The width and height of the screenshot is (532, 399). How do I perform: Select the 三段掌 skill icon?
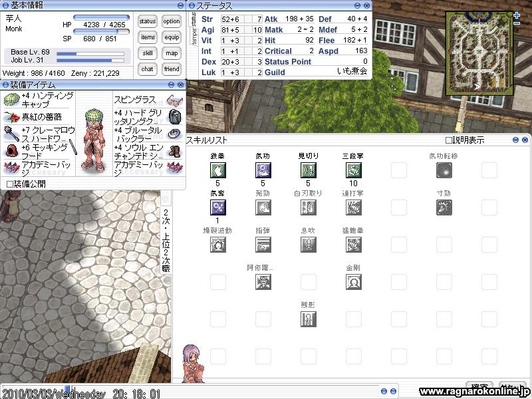click(354, 170)
